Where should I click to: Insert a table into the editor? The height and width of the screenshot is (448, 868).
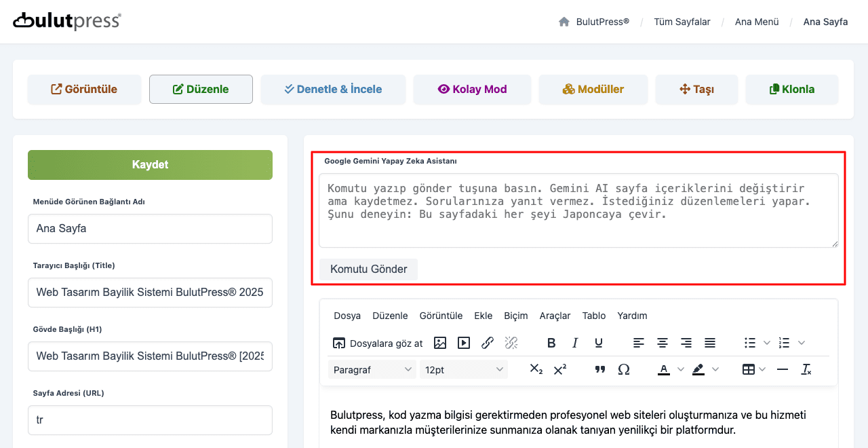[749, 369]
